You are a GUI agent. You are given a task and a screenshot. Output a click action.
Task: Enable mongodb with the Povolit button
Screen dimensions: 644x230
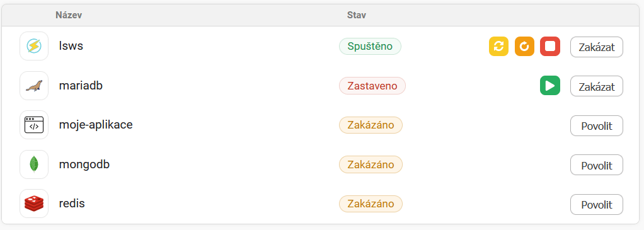(596, 165)
